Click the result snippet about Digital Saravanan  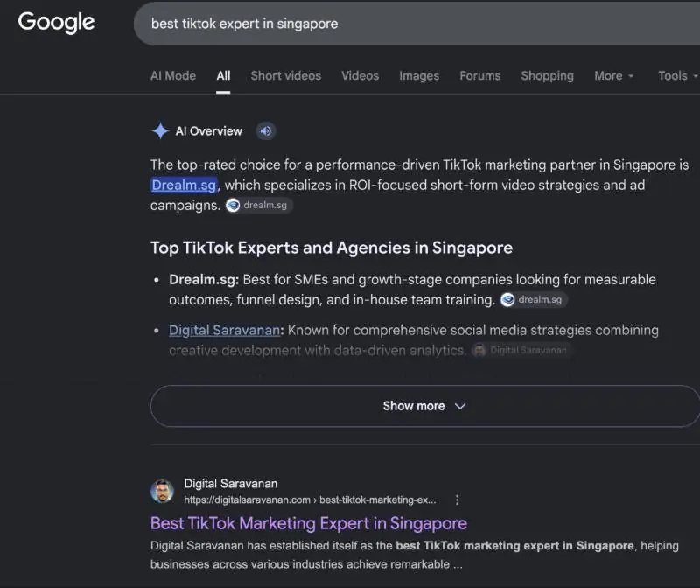(x=414, y=555)
